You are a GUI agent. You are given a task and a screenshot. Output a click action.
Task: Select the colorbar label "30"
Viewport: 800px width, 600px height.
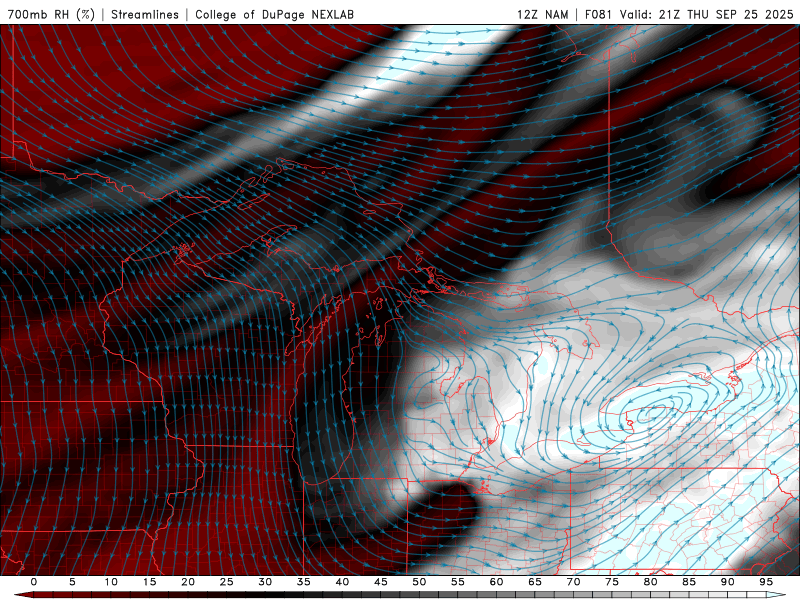(265, 582)
